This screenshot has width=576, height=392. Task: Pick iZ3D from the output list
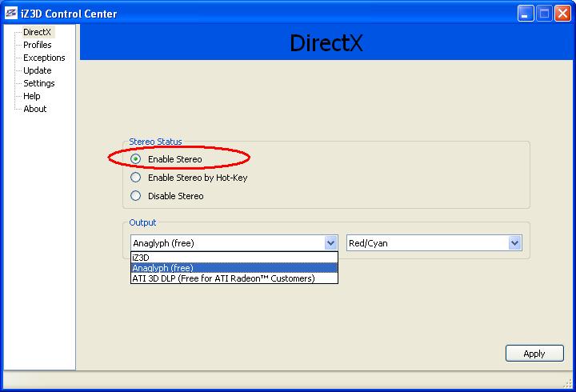(234, 258)
